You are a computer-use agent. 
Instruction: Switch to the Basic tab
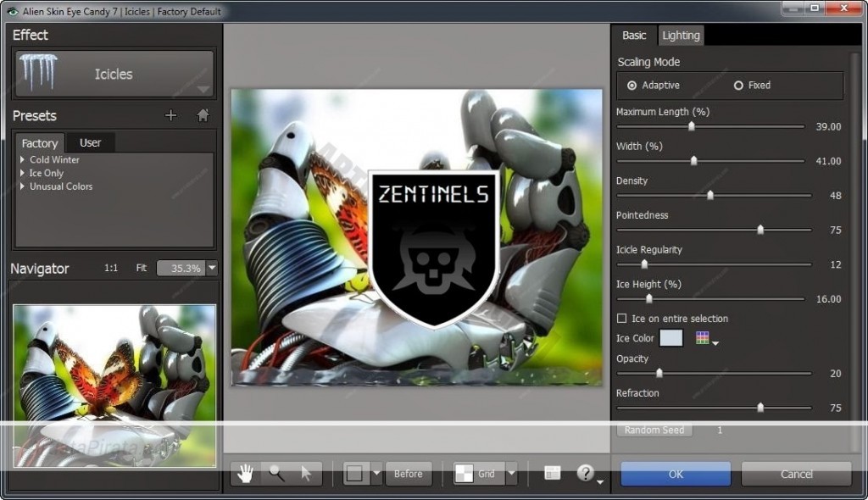(x=634, y=36)
